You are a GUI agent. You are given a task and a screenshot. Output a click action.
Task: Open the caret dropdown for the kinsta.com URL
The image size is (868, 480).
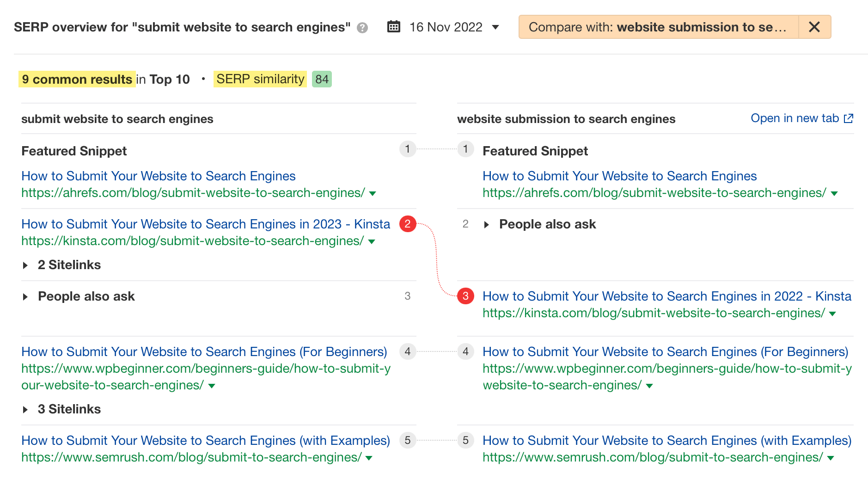371,241
